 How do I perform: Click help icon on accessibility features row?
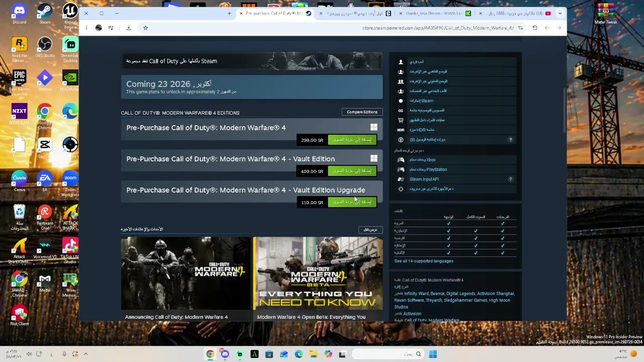click(511, 140)
